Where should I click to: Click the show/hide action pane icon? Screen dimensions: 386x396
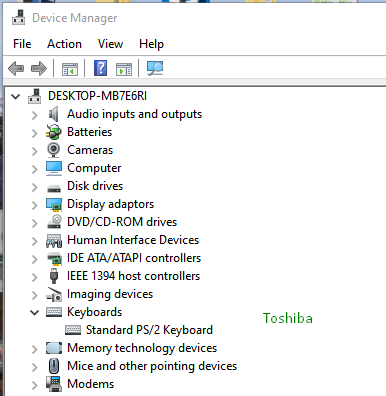124,69
